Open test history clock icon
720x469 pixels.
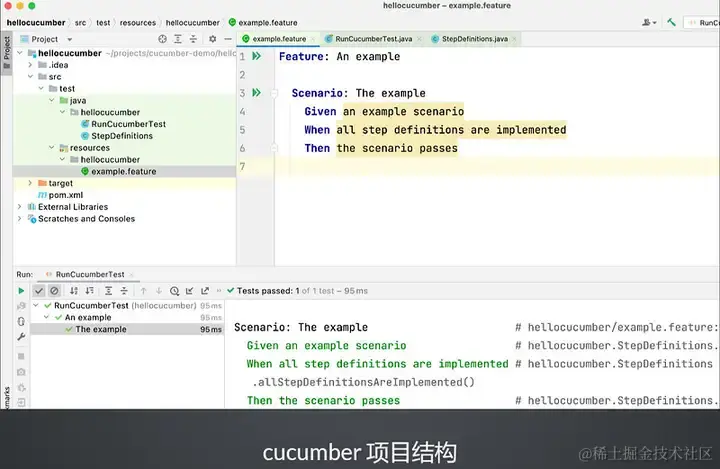[174, 291]
